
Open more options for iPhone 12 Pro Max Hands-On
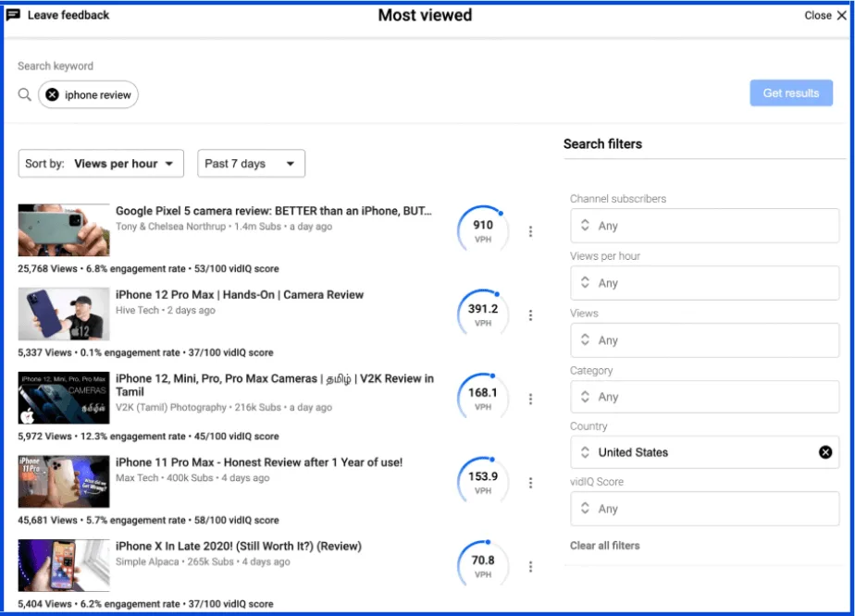(x=530, y=315)
